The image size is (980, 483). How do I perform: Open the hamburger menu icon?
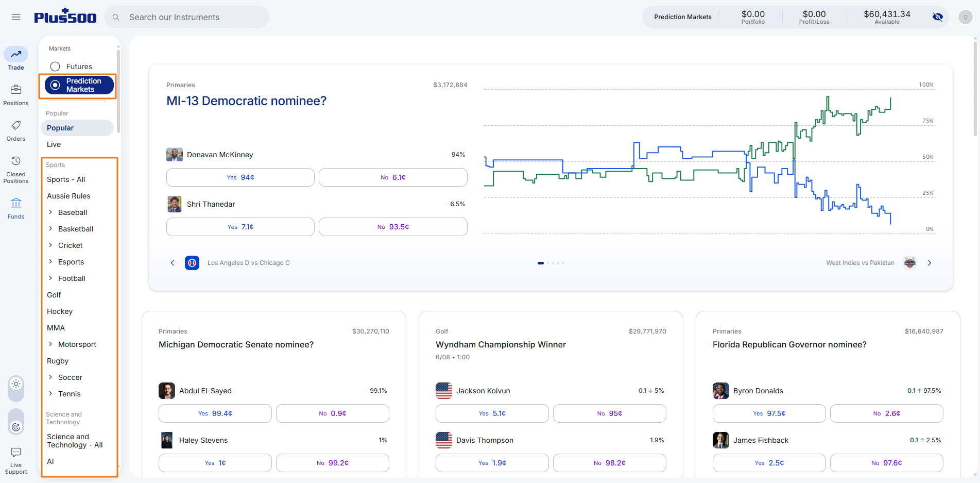[x=16, y=17]
